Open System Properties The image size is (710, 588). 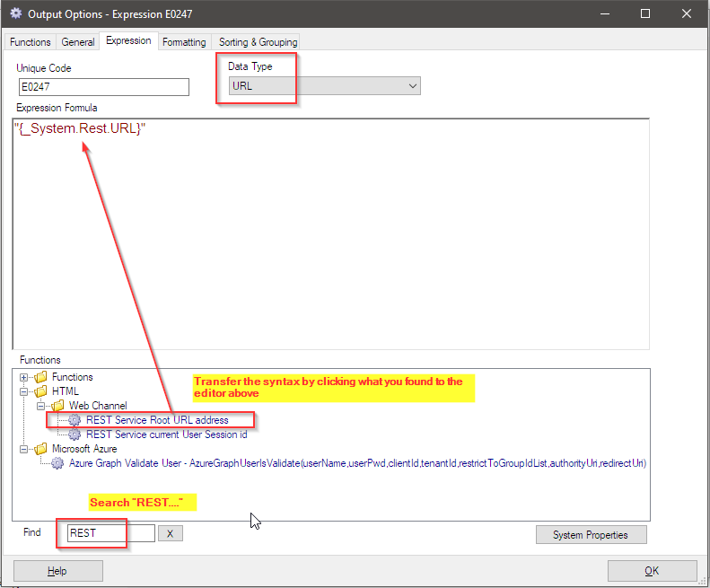point(591,534)
